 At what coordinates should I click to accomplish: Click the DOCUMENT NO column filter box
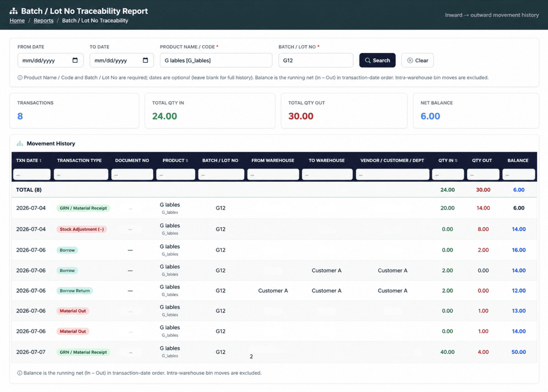(132, 175)
